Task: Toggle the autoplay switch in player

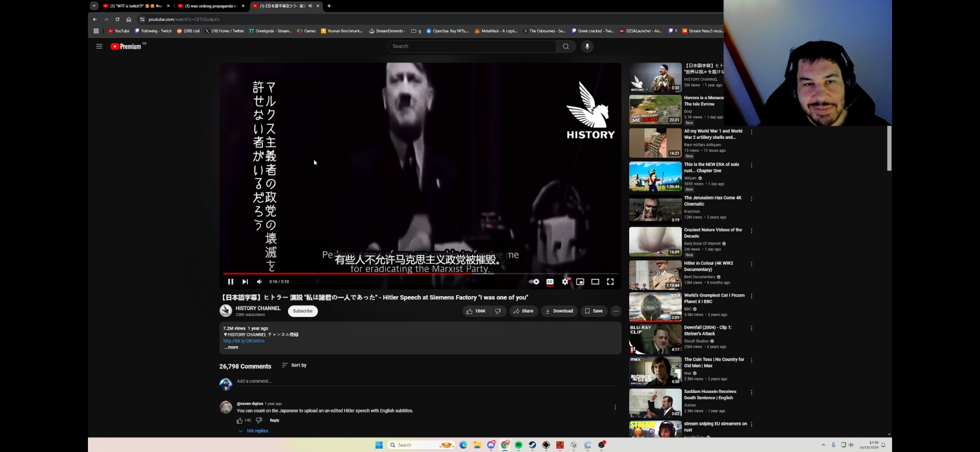Action: (534, 282)
